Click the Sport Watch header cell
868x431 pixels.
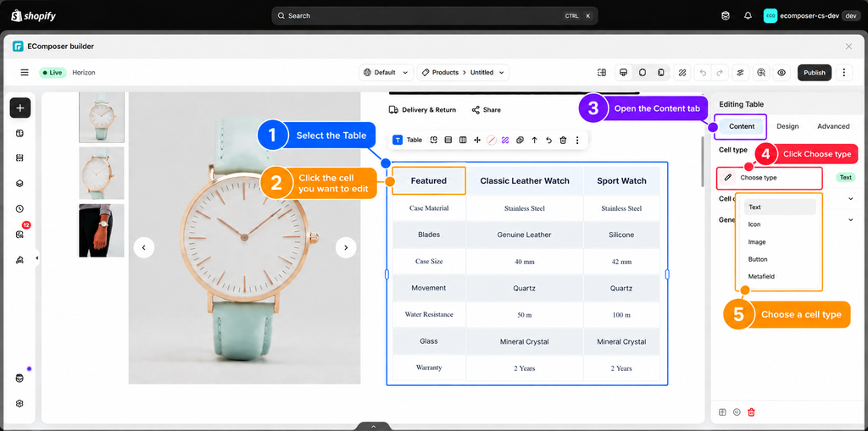[621, 181]
